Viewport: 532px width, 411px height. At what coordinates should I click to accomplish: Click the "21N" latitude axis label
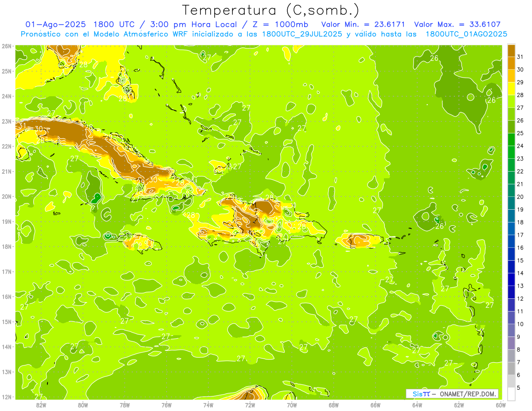[x=6, y=172]
